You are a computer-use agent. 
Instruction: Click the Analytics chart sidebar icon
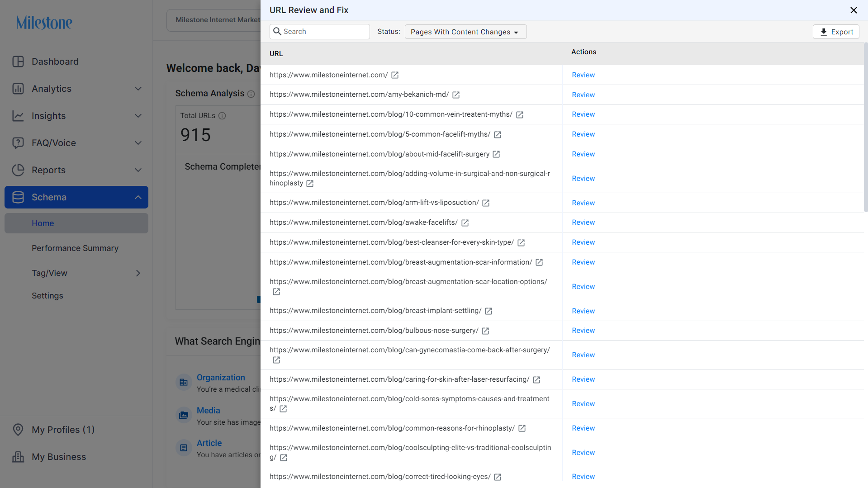[x=18, y=89]
